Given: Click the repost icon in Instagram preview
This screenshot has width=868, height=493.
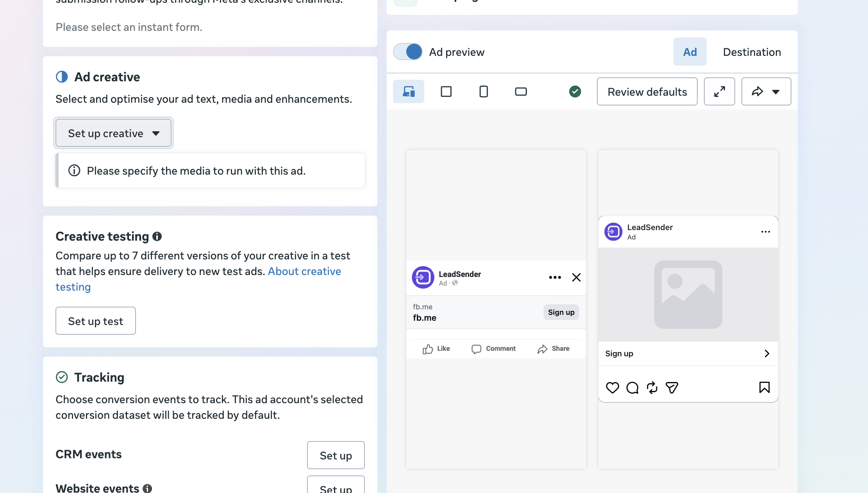Looking at the screenshot, I should [x=652, y=388].
